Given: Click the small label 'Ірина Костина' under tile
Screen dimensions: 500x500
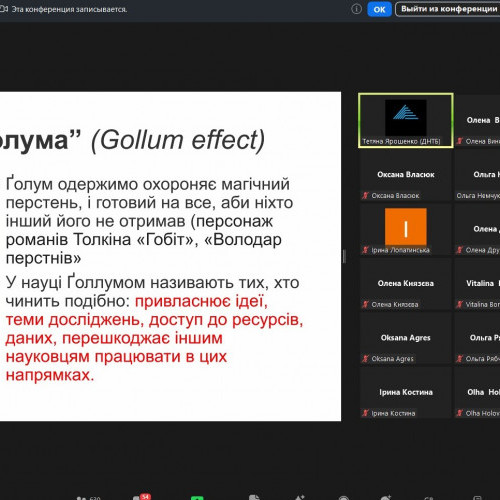Looking at the screenshot, I should click(393, 413).
